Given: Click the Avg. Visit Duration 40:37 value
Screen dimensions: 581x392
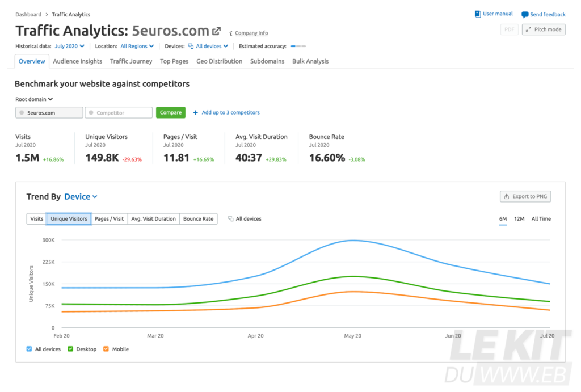Looking at the screenshot, I should 249,158.
